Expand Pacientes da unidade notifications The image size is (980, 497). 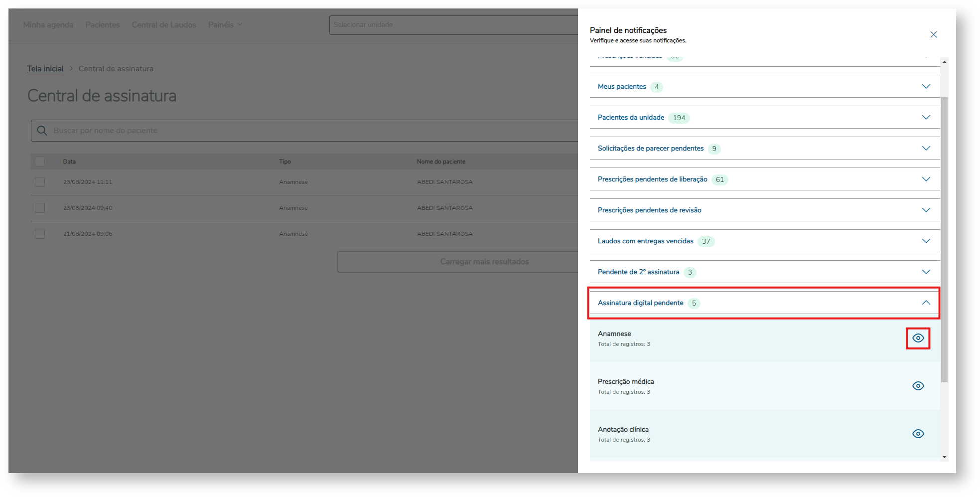[926, 118]
